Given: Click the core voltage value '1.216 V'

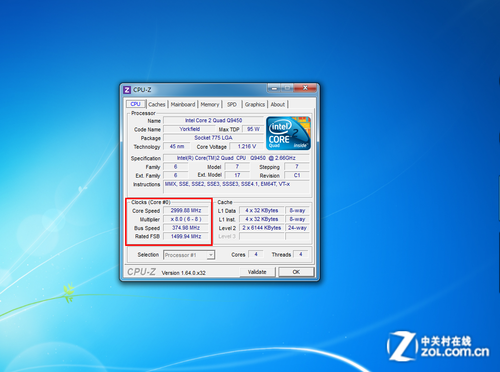Looking at the screenshot, I should click(247, 146).
